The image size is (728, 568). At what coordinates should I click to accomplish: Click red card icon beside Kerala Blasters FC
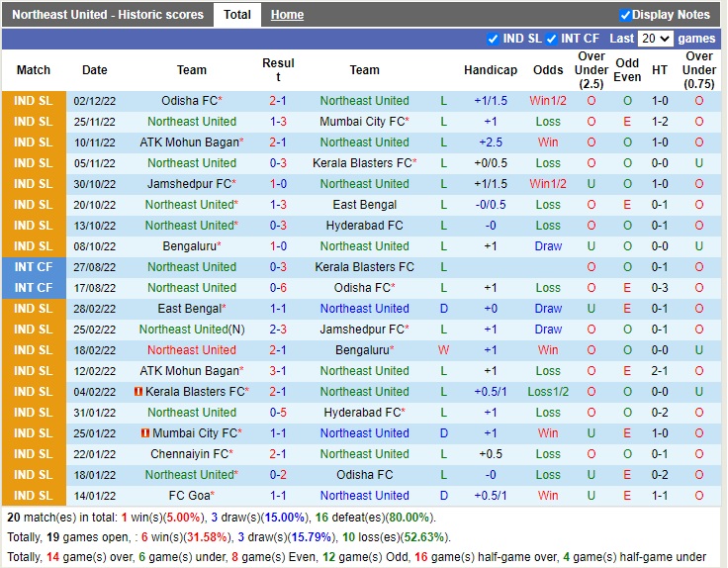[137, 392]
